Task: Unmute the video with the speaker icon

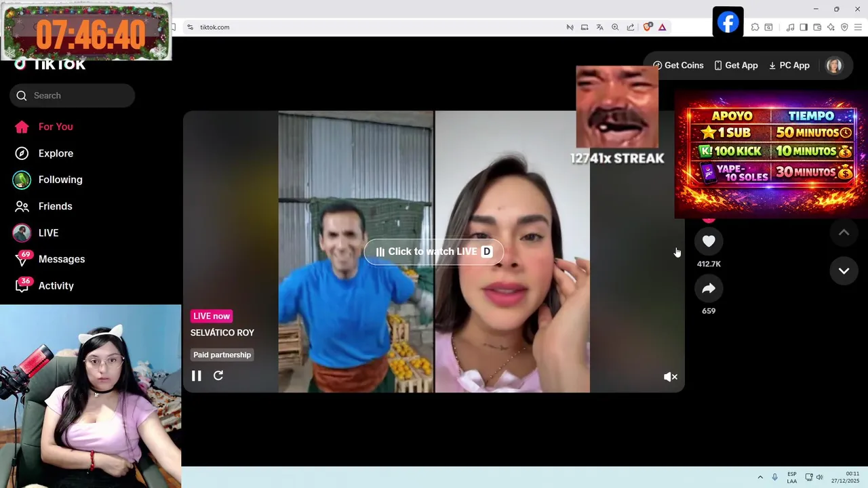Action: 670,377
